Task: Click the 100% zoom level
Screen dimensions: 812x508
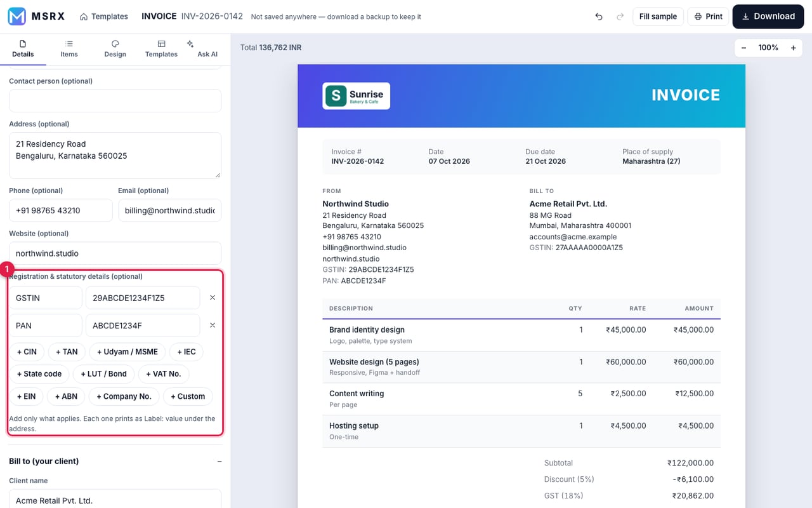Action: pyautogui.click(x=768, y=48)
